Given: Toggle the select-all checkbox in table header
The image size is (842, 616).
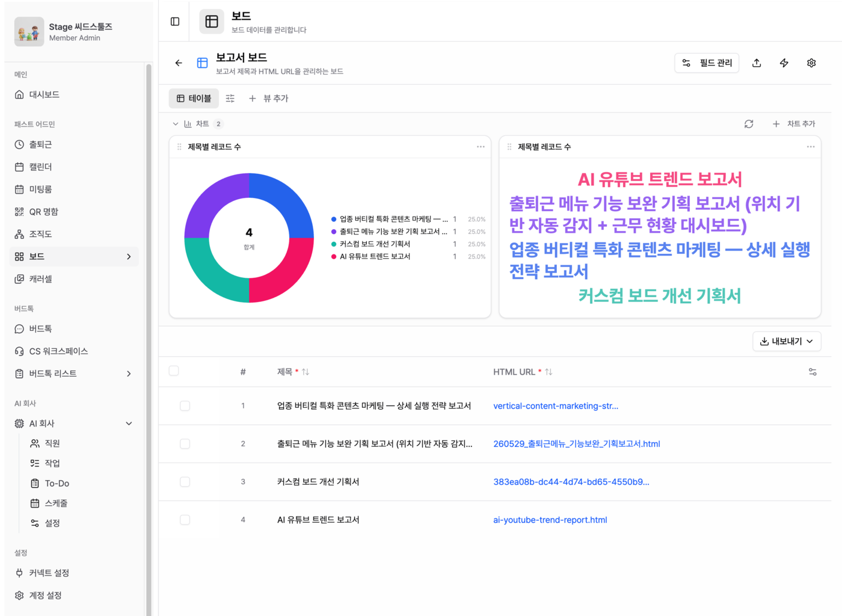Looking at the screenshot, I should 174,371.
